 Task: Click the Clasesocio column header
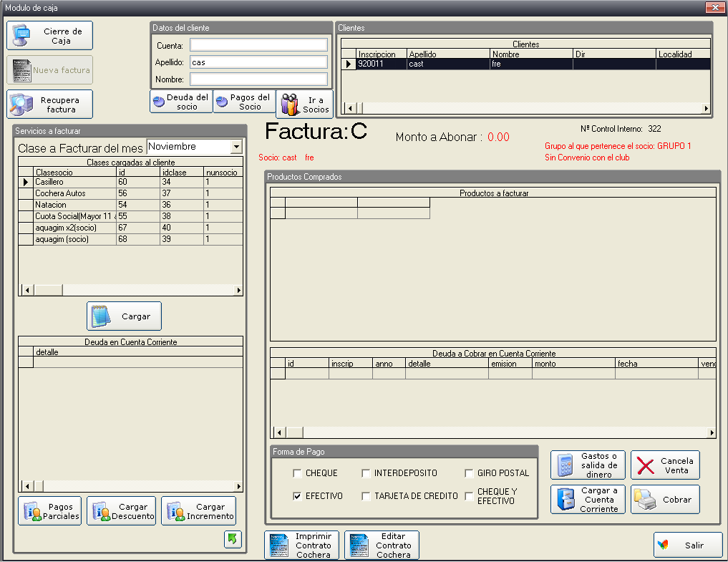pyautogui.click(x=74, y=173)
